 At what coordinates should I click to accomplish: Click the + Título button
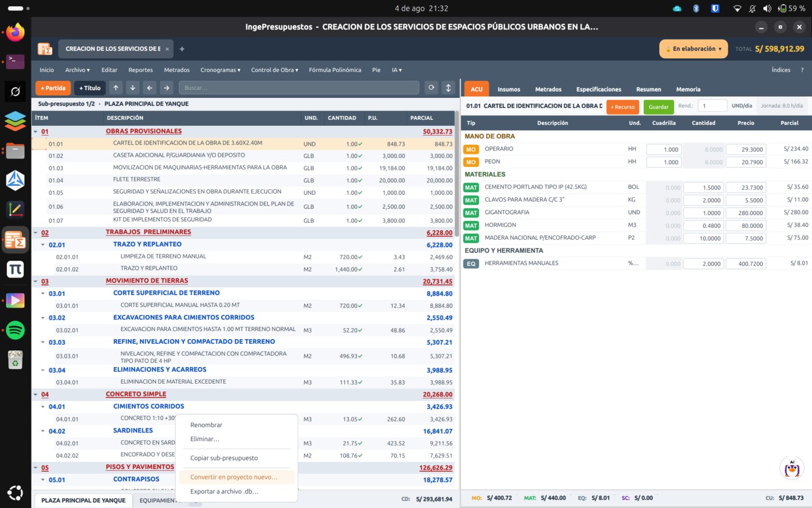90,88
